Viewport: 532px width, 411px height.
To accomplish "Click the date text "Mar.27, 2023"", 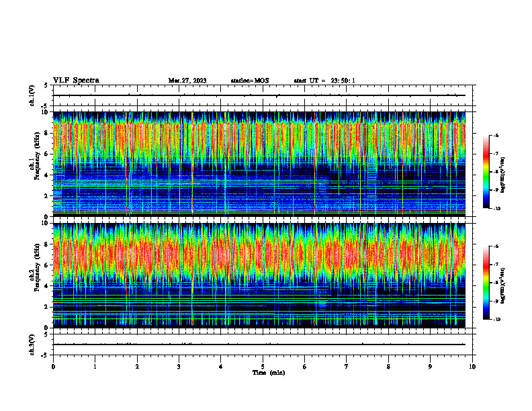I will click(x=187, y=81).
